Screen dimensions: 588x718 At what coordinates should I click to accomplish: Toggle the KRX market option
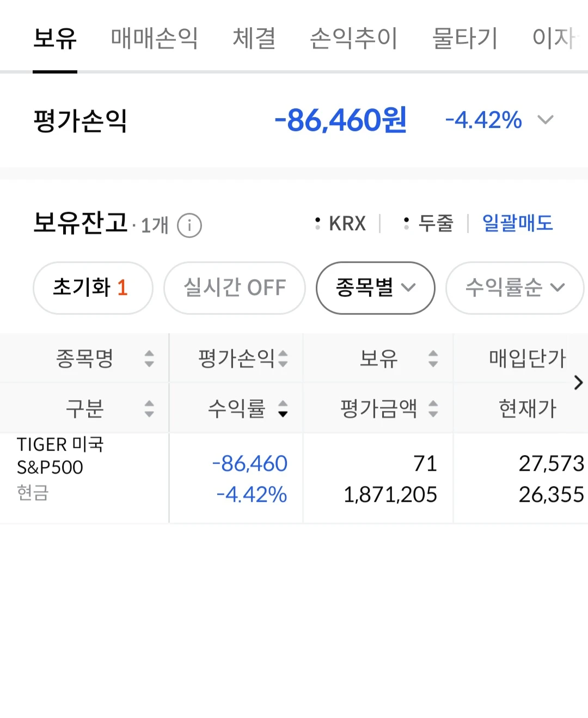coord(341,223)
